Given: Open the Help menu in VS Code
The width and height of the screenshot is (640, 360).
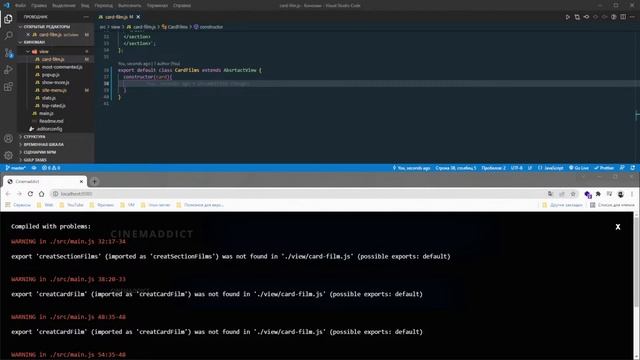Looking at the screenshot, I should tap(182, 6).
